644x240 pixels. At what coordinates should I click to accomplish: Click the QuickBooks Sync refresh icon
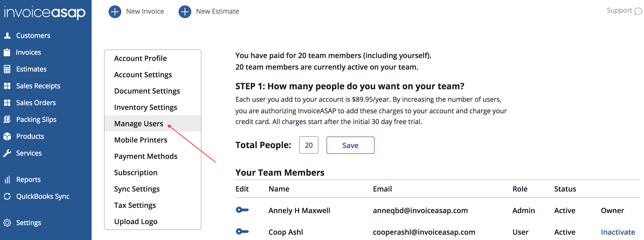7,196
